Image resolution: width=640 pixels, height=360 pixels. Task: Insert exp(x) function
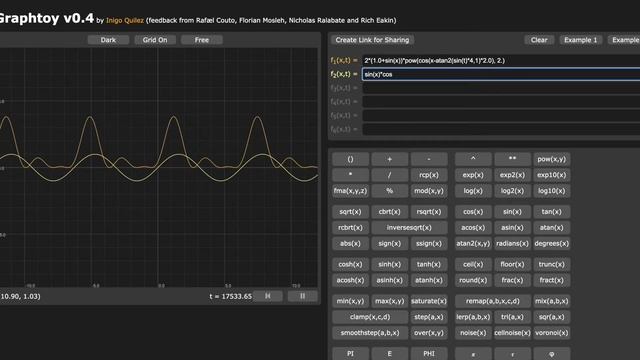tap(473, 175)
